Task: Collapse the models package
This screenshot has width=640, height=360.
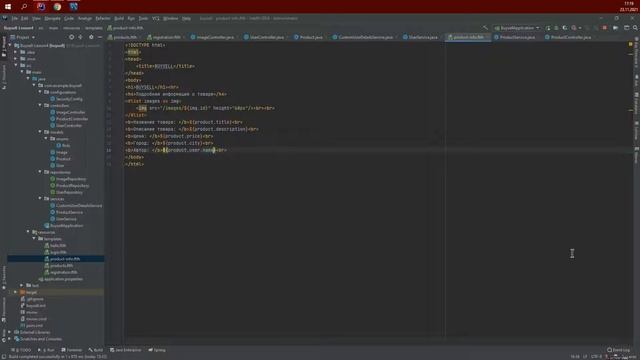Action: pos(40,132)
